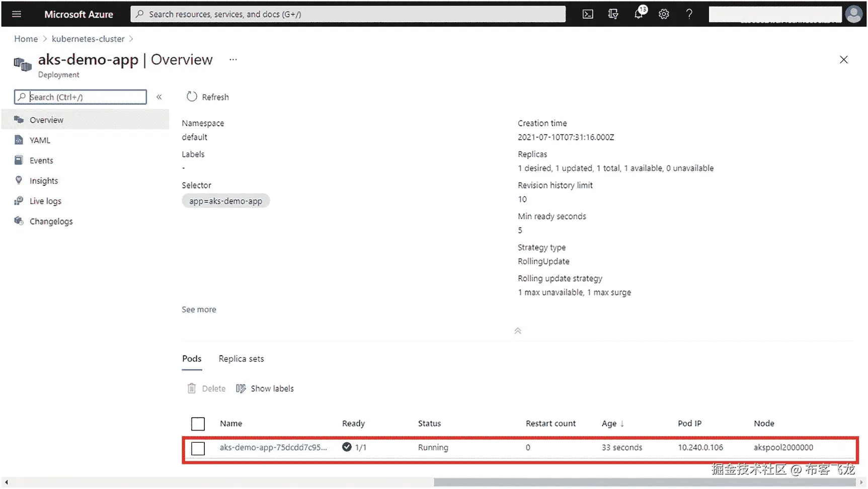Click the Show labels icon
Image resolution: width=868 pixels, height=489 pixels.
pos(241,388)
